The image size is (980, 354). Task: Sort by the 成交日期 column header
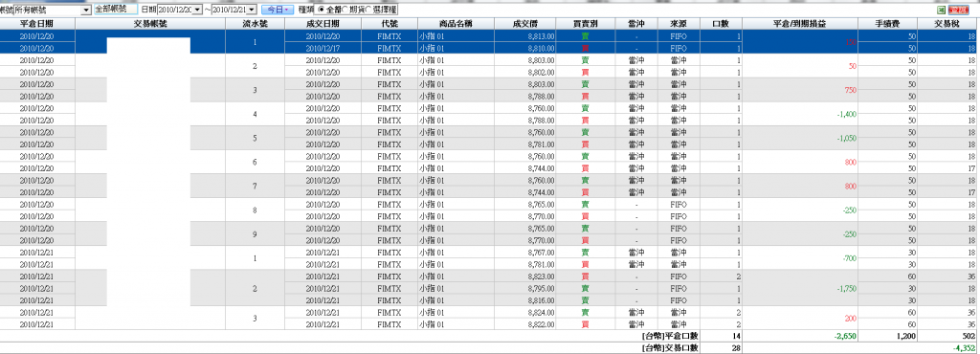[x=323, y=23]
